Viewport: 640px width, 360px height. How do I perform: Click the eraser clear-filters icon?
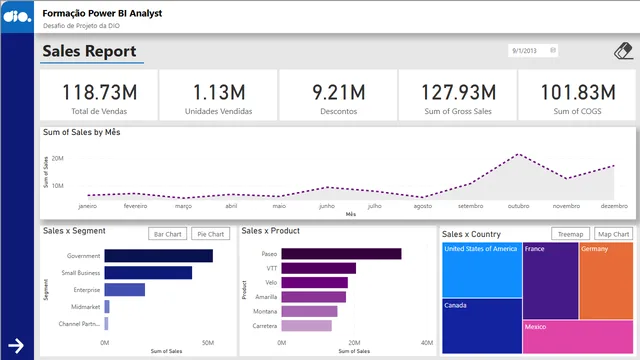tap(623, 51)
